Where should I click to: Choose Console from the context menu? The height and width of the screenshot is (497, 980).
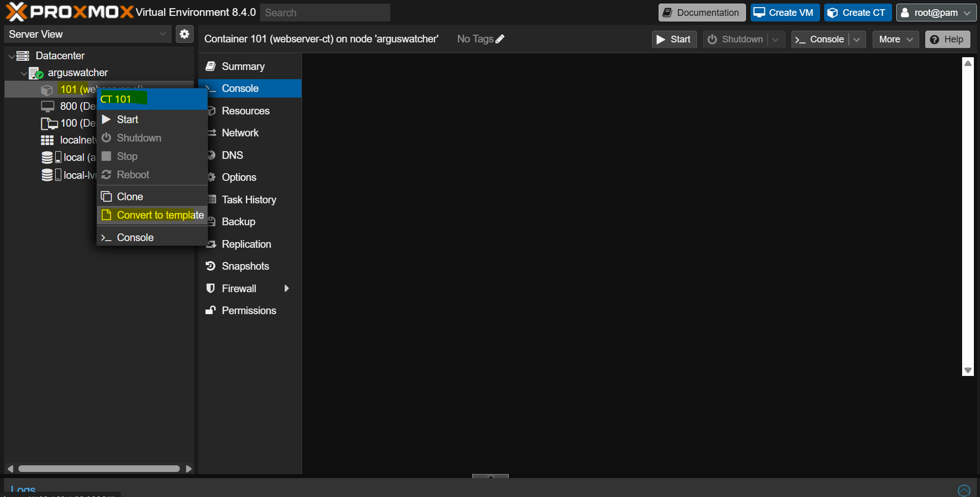click(152, 238)
